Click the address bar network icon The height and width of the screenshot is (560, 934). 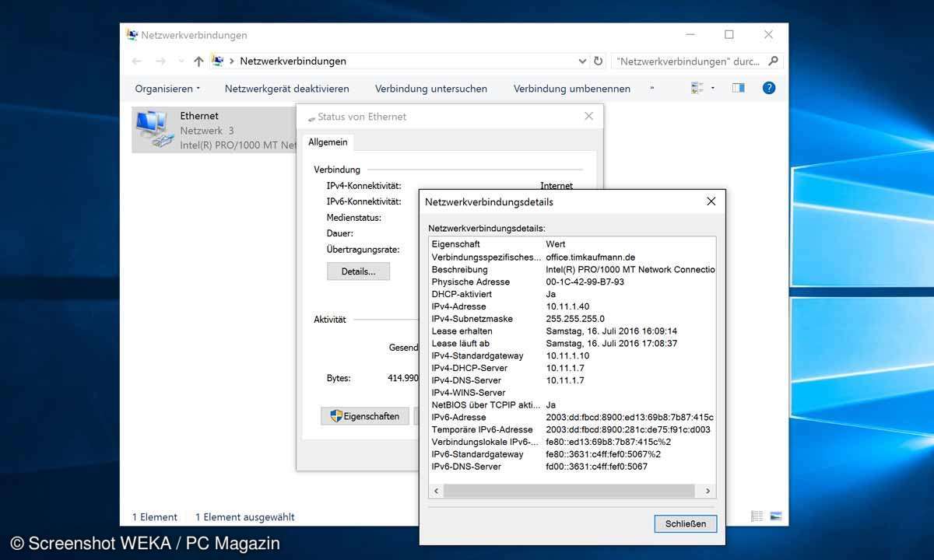pos(218,61)
